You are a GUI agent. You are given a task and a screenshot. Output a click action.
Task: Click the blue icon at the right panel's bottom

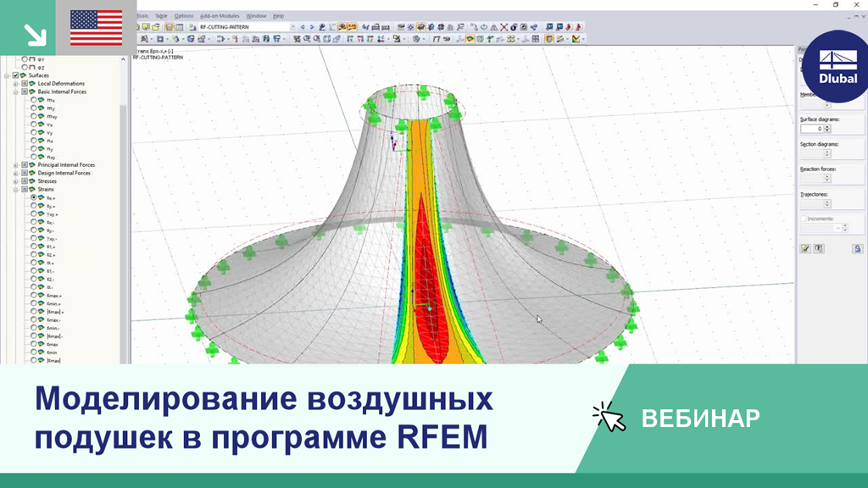coord(858,249)
